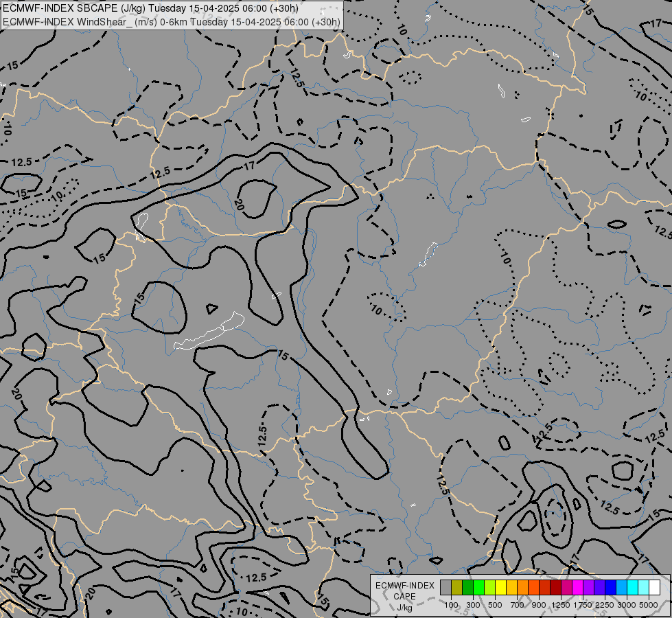This screenshot has height=618, width=672.
Task: Click the brick red swatch right of 900
Action: (545, 587)
